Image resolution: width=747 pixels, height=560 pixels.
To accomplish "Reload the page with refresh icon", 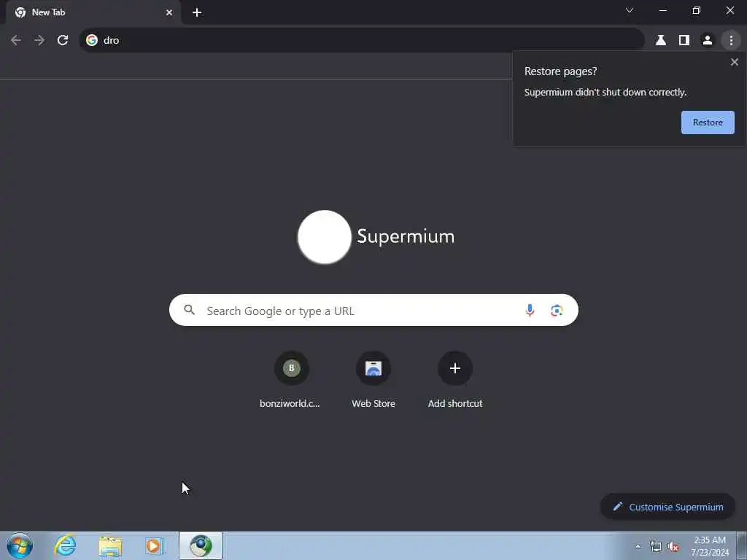I will [63, 41].
